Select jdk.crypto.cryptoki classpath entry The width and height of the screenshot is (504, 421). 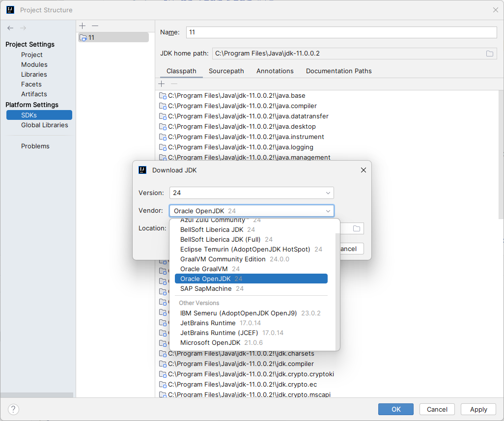click(251, 374)
